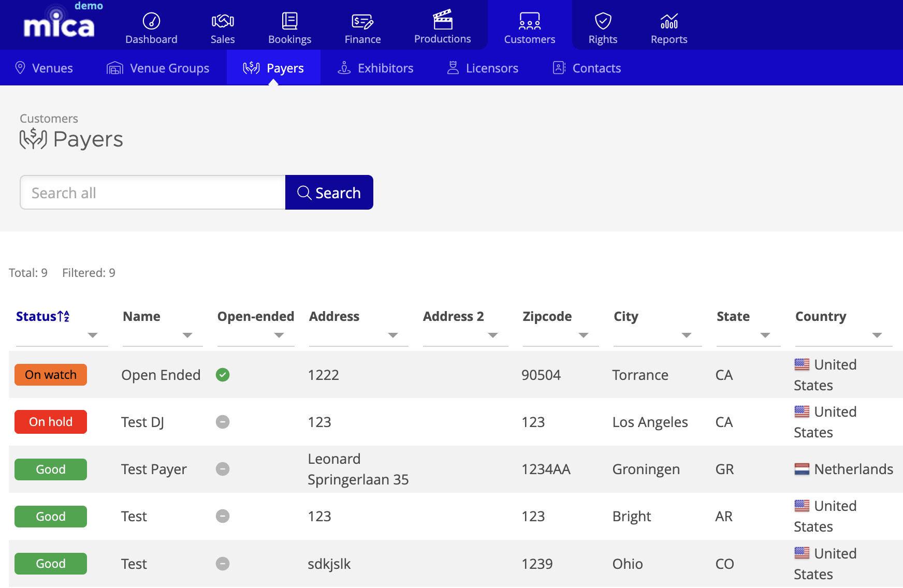Screen dimensions: 903x588
Task: Click the mica demo logo
Action: [59, 24]
